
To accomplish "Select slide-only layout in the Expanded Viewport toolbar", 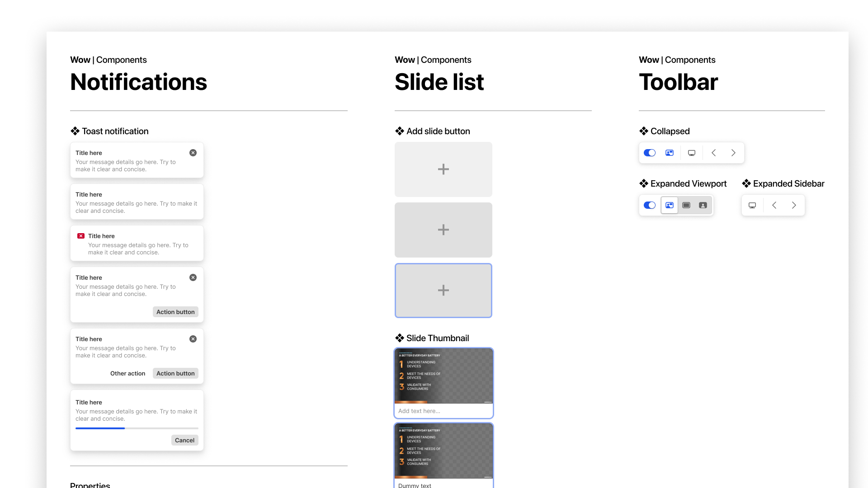I will (x=686, y=205).
